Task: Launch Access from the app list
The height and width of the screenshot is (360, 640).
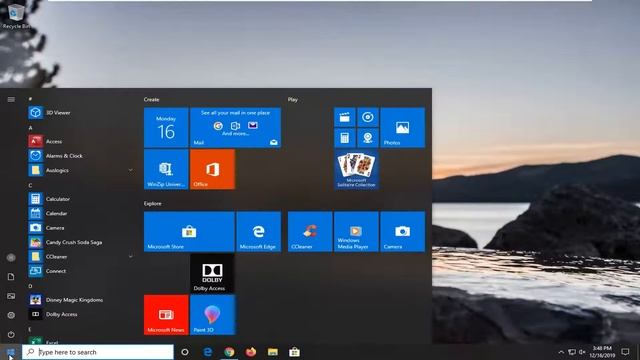Action: [x=80, y=141]
